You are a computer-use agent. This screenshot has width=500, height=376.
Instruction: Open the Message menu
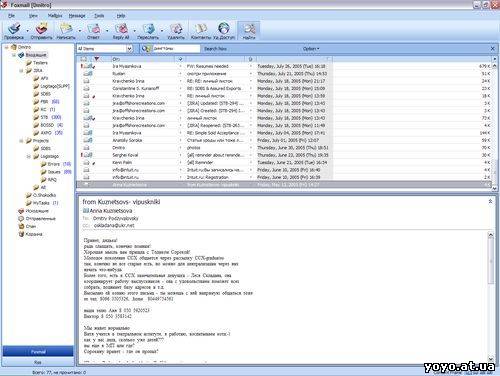(x=77, y=16)
